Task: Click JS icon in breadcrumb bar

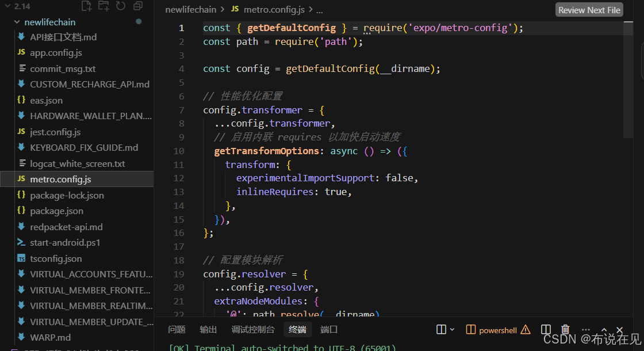Action: coord(235,9)
